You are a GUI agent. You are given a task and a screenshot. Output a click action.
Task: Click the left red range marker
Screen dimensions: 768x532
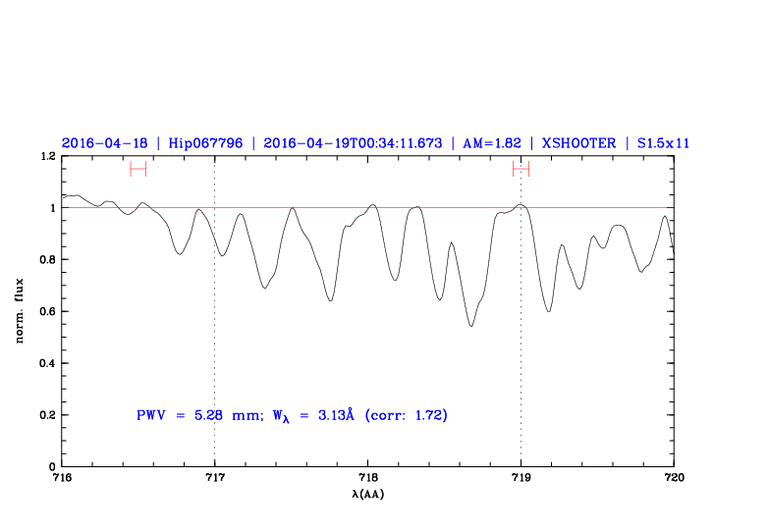point(137,169)
